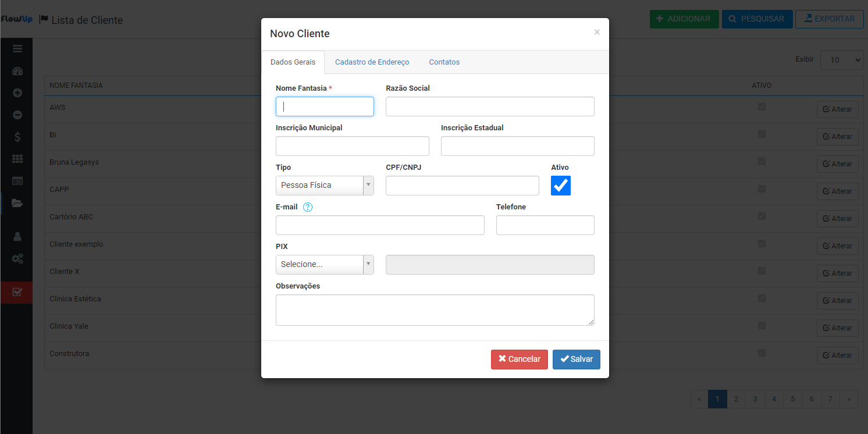Image resolution: width=868 pixels, height=434 pixels.
Task: Click the Adicionar button
Action: tap(684, 19)
